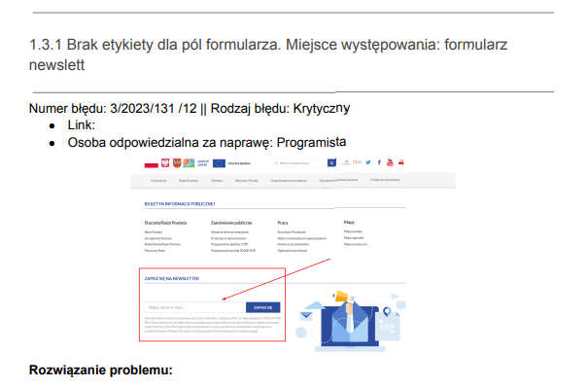The height and width of the screenshot is (387, 588).
Task: Click 'Osoba odpowiedzialna za naprawę: Programista' line
Action: click(207, 143)
